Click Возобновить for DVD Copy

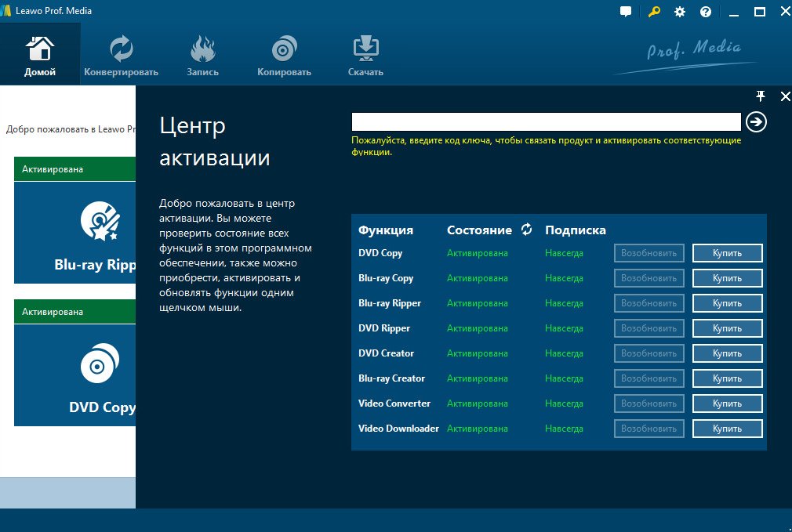pyautogui.click(x=649, y=253)
